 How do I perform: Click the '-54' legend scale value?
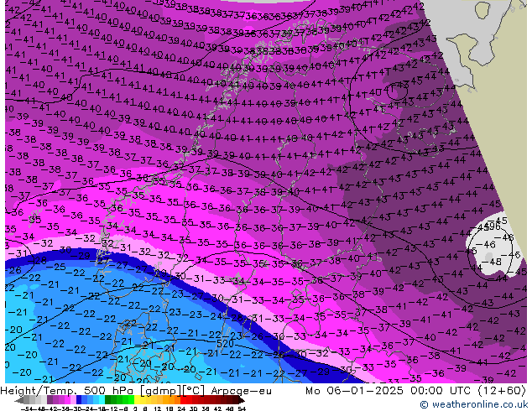coord(27,408)
